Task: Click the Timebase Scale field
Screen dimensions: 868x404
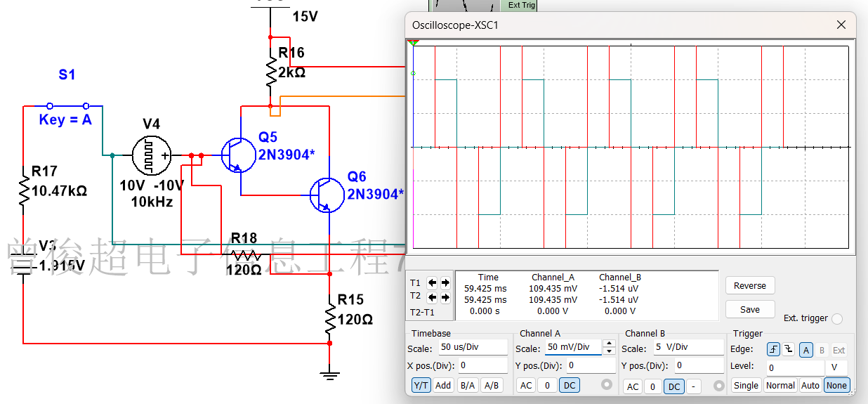Action: tap(473, 347)
